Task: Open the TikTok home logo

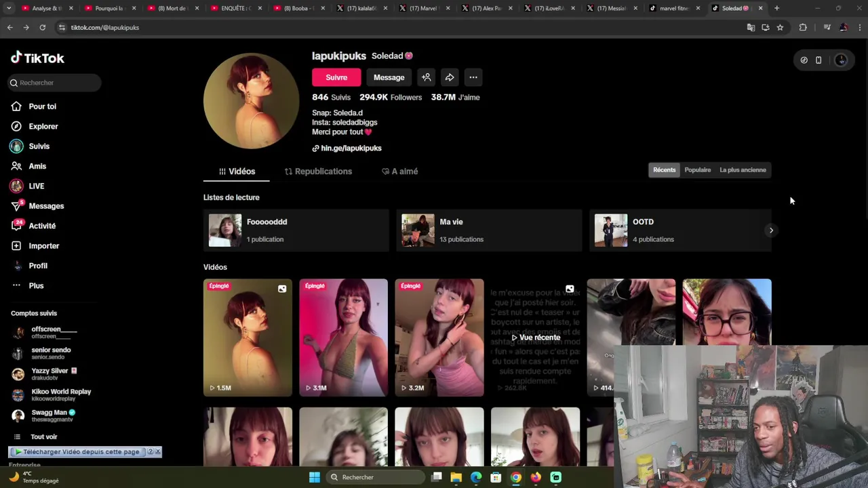Action: 37,58
